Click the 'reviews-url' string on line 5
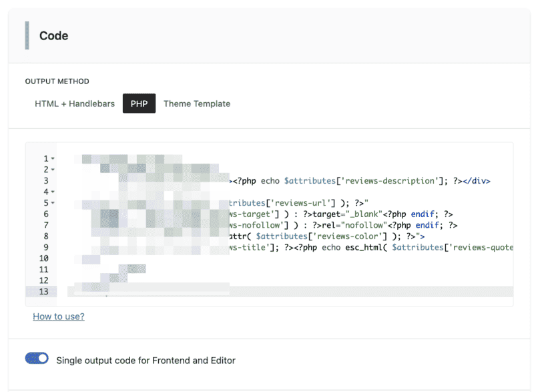 coord(300,203)
